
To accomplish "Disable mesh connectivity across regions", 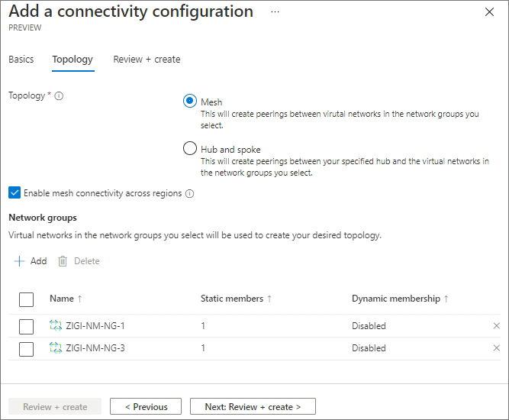I will pos(14,193).
